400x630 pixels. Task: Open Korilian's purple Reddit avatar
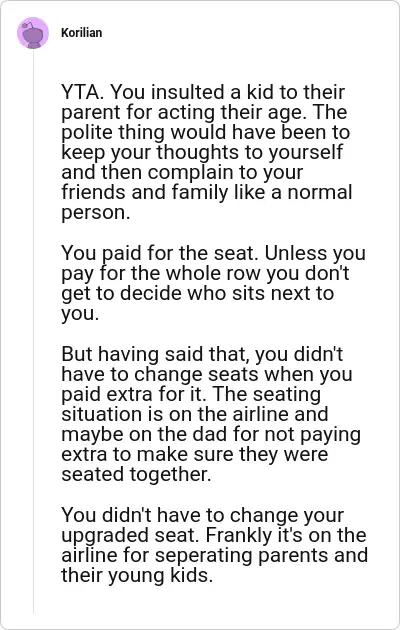tap(33, 33)
